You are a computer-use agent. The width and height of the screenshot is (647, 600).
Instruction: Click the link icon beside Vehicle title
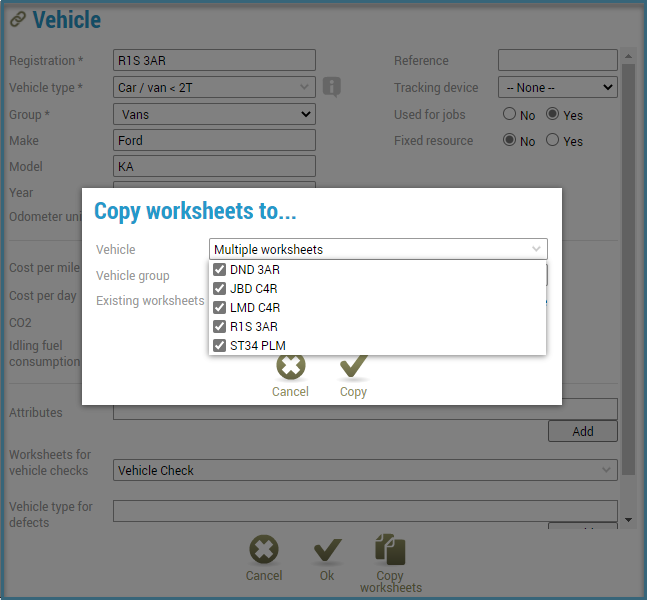pos(18,19)
